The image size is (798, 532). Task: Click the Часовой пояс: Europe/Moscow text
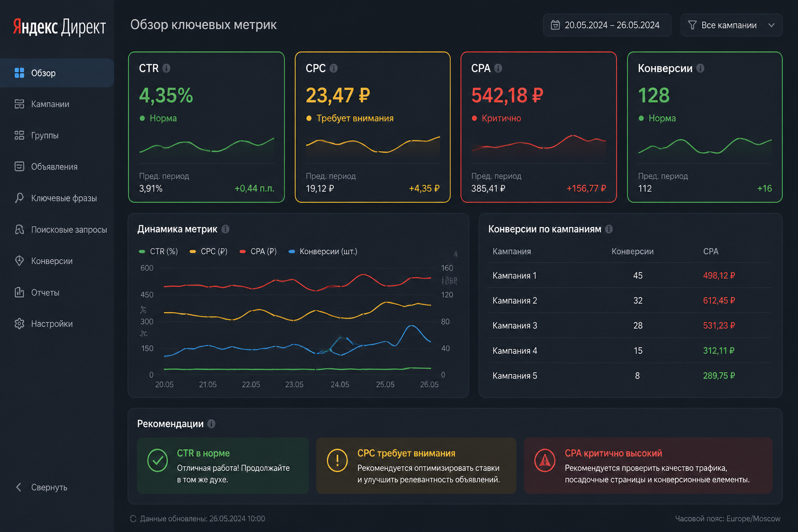click(x=727, y=518)
